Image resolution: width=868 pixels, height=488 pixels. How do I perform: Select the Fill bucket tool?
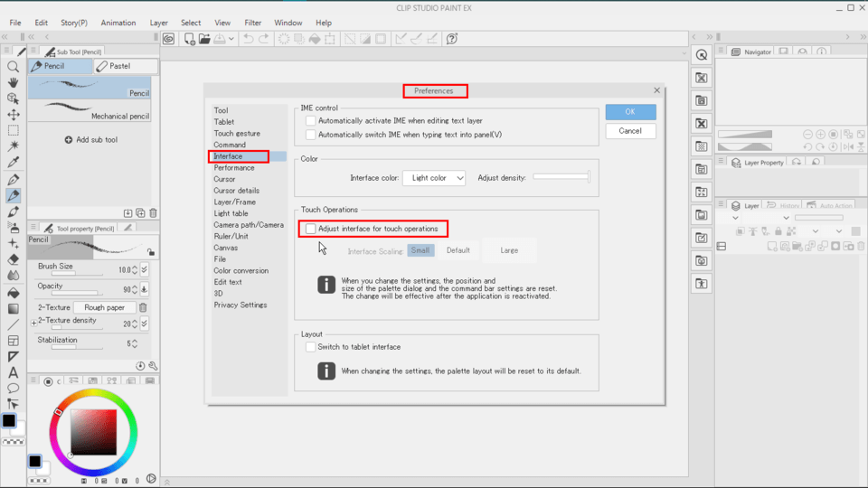tap(13, 292)
